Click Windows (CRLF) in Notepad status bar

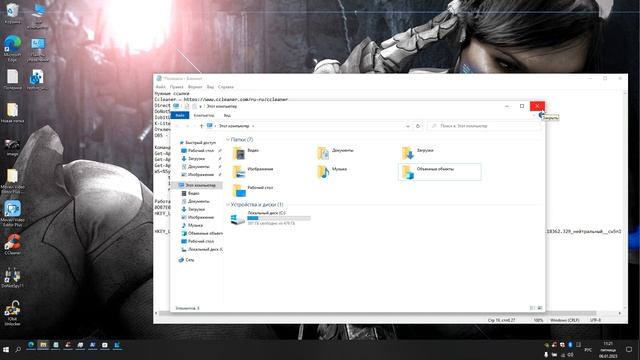(564, 320)
